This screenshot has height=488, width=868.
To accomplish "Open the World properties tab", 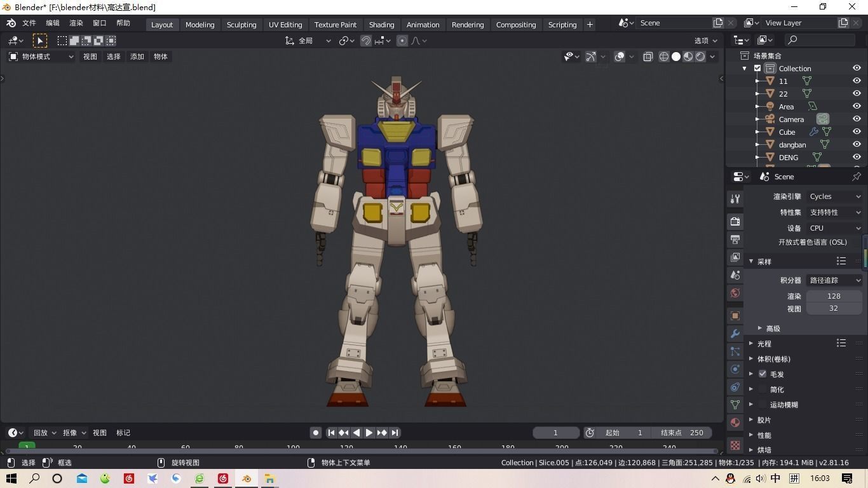I will pos(735,293).
